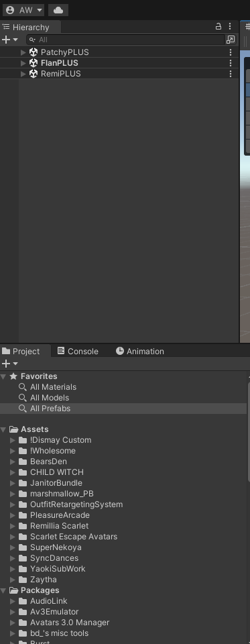
Task: Select the AudioLink package folder
Action: pyautogui.click(x=48, y=601)
